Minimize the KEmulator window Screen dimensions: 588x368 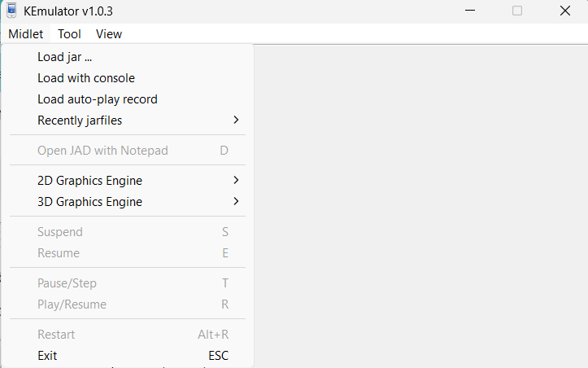[x=470, y=11]
